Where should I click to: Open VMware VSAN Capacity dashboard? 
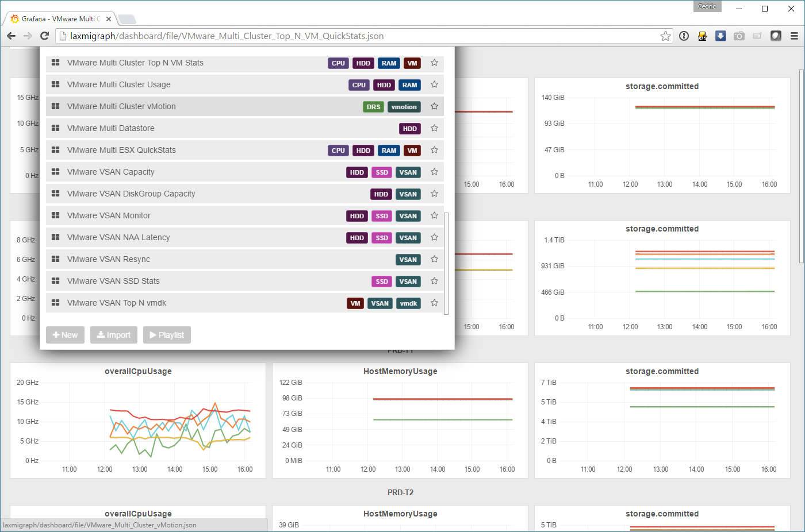[110, 172]
